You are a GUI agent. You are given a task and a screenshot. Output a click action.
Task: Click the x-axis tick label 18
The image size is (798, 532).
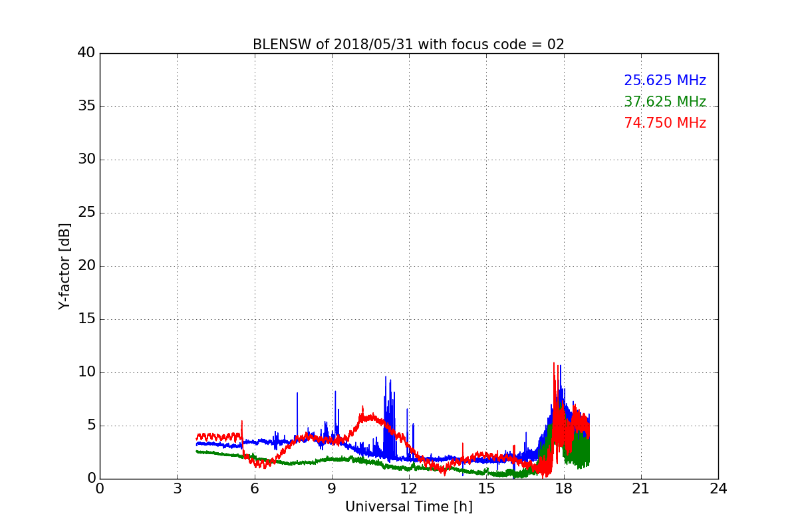pos(564,489)
